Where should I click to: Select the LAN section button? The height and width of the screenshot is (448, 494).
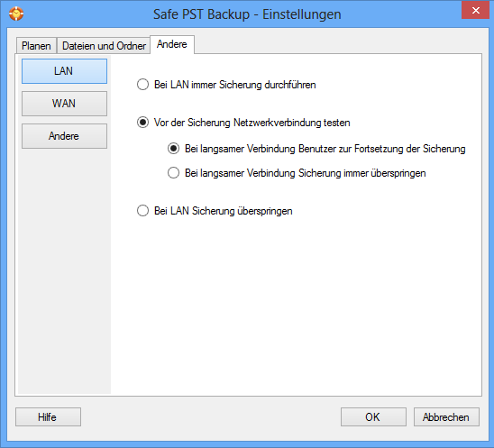(x=64, y=71)
